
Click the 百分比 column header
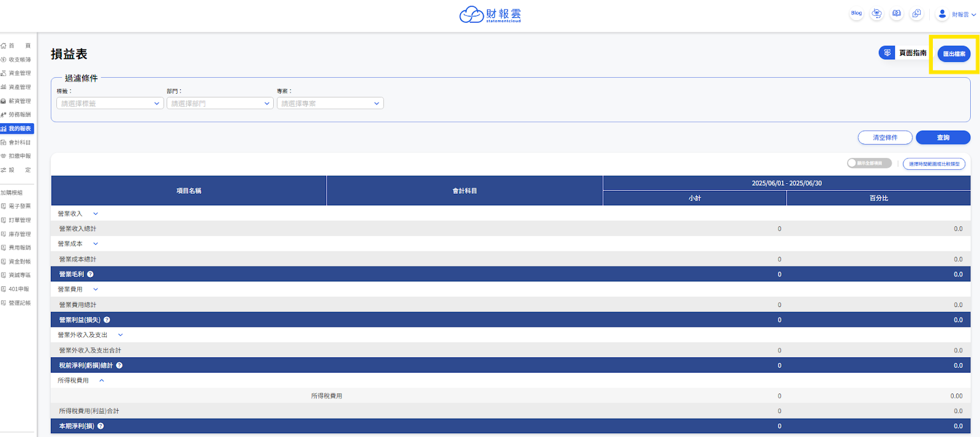point(879,198)
